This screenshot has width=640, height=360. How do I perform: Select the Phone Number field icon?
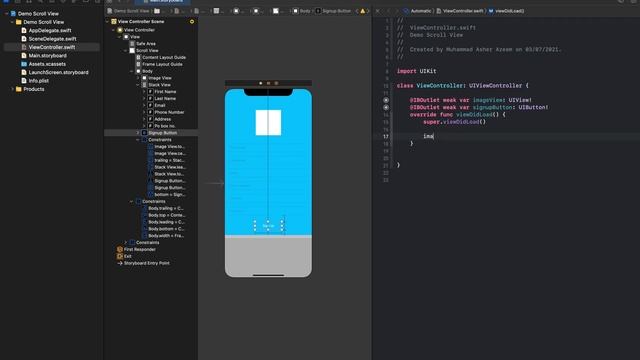point(150,112)
